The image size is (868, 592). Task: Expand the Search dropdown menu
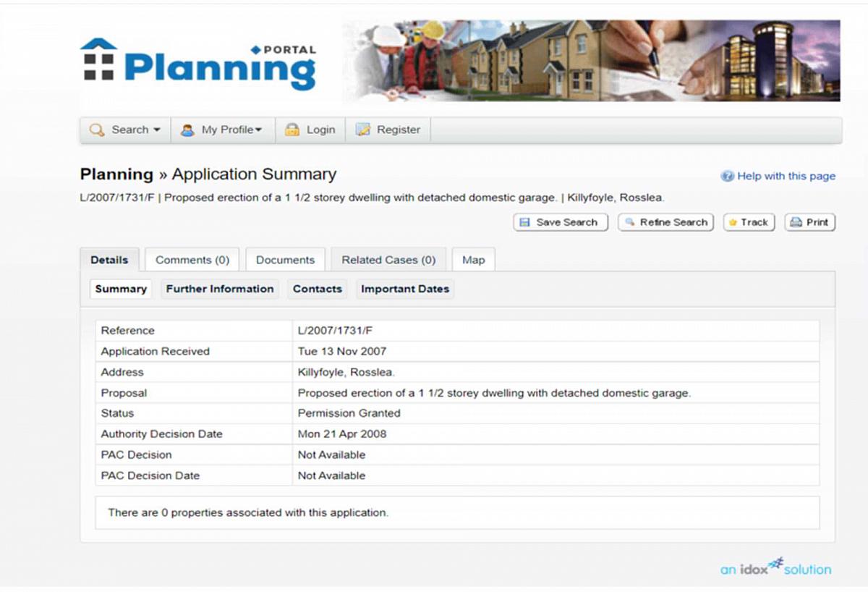pos(156,130)
